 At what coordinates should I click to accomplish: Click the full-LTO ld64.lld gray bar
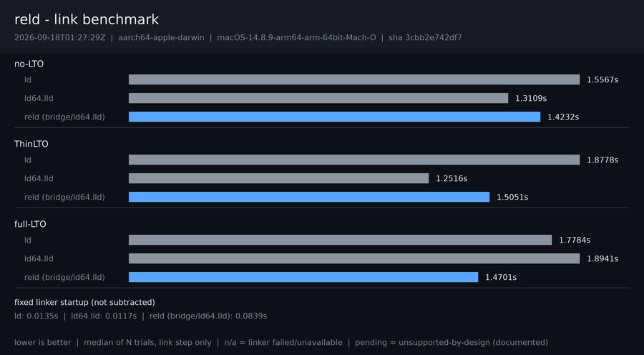point(354,258)
